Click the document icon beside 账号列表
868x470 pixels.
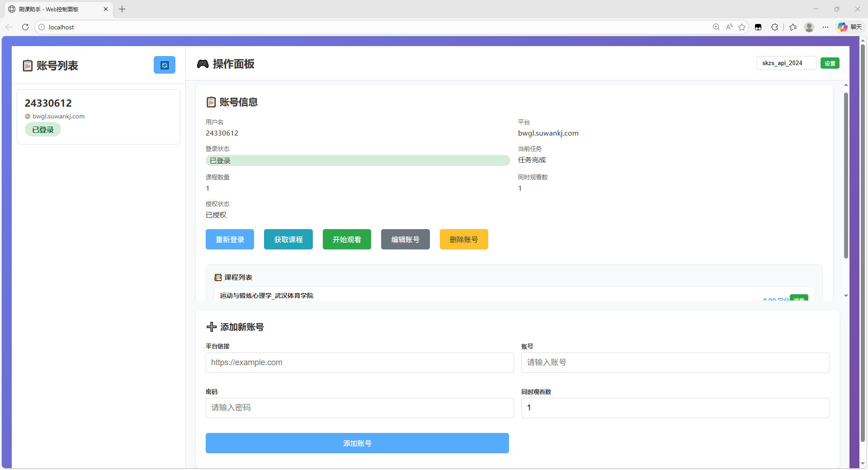pos(27,66)
